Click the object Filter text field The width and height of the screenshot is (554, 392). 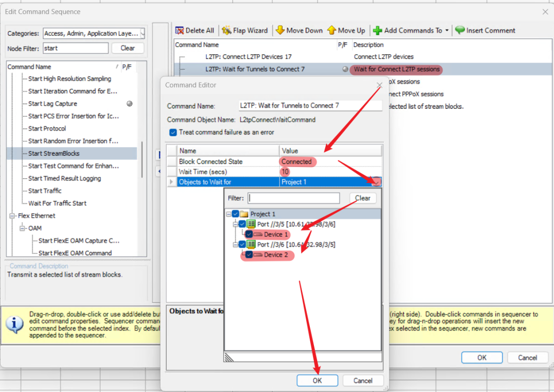pyautogui.click(x=293, y=198)
